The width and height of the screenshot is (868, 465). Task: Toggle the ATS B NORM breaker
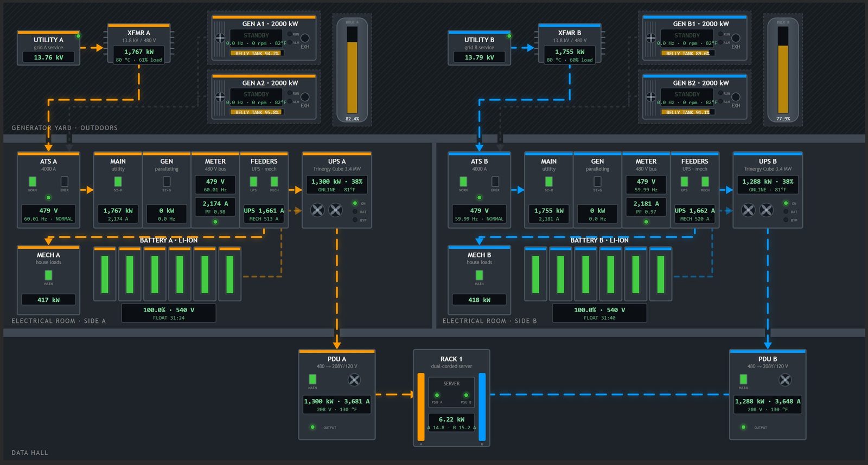463,182
